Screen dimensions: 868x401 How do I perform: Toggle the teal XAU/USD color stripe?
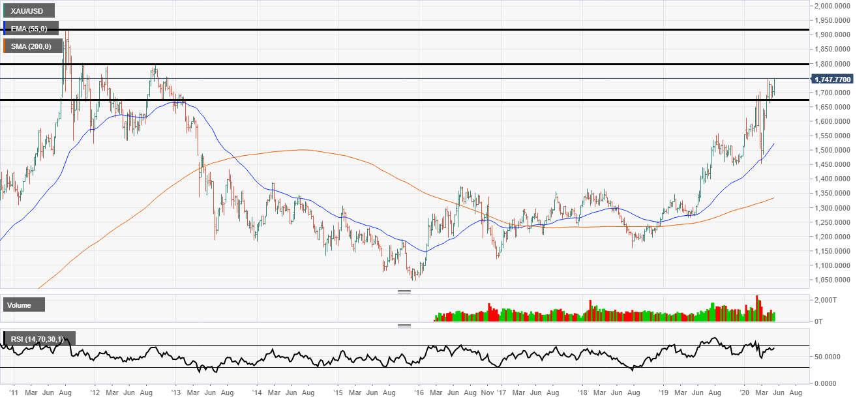pyautogui.click(x=5, y=10)
